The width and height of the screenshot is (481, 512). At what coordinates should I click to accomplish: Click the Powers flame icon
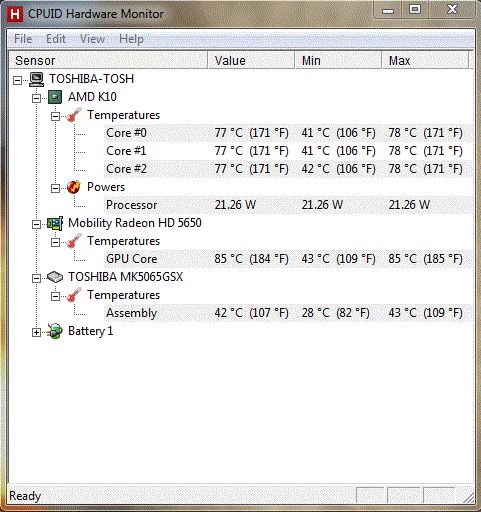pyautogui.click(x=74, y=187)
